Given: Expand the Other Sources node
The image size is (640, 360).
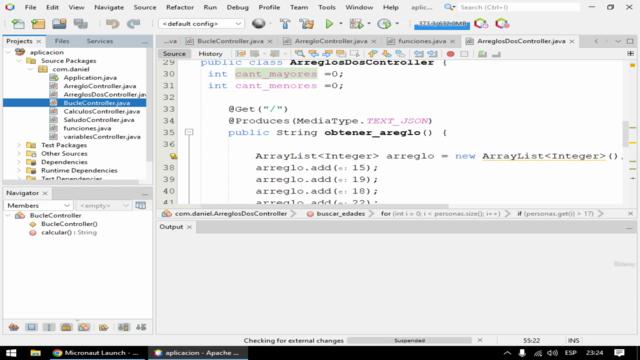Looking at the screenshot, I should [19, 153].
